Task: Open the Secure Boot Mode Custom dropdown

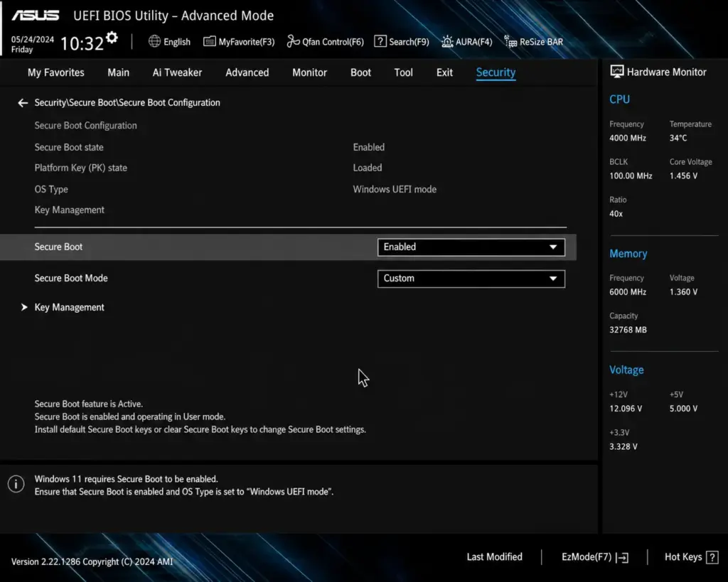Action: [x=471, y=279]
